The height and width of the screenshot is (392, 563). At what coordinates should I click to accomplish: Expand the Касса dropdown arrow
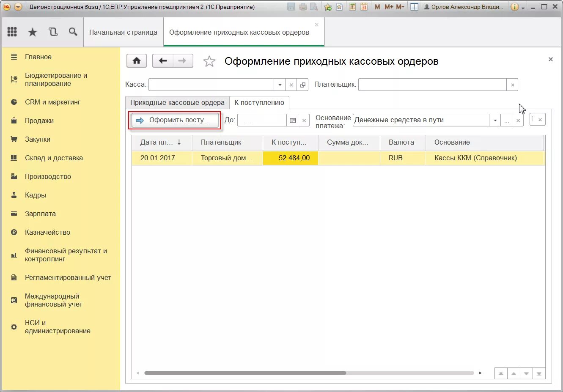(x=280, y=85)
